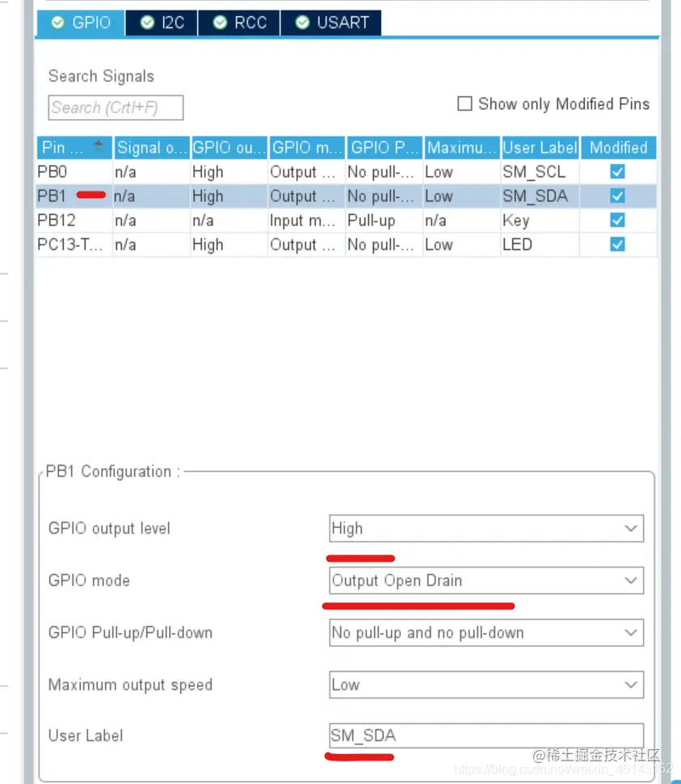Switch to the GPIO tab

(81, 23)
